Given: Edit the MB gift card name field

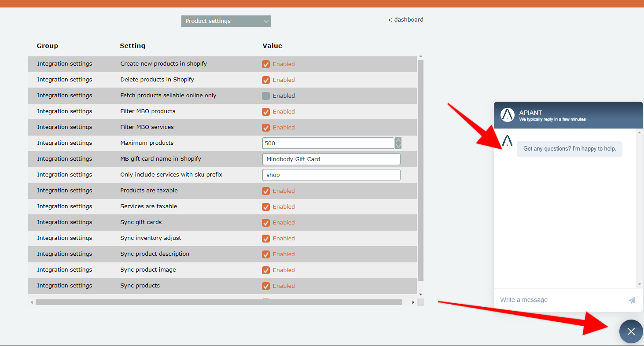Looking at the screenshot, I should click(331, 159).
